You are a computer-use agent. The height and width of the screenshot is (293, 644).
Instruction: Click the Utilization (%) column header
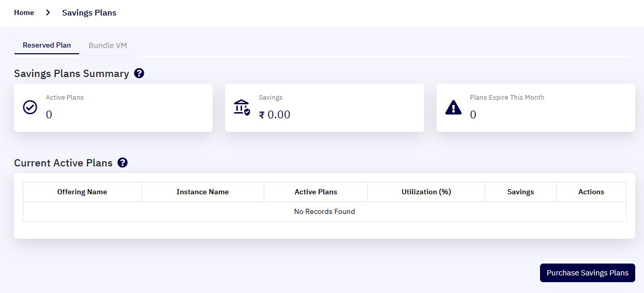(426, 192)
